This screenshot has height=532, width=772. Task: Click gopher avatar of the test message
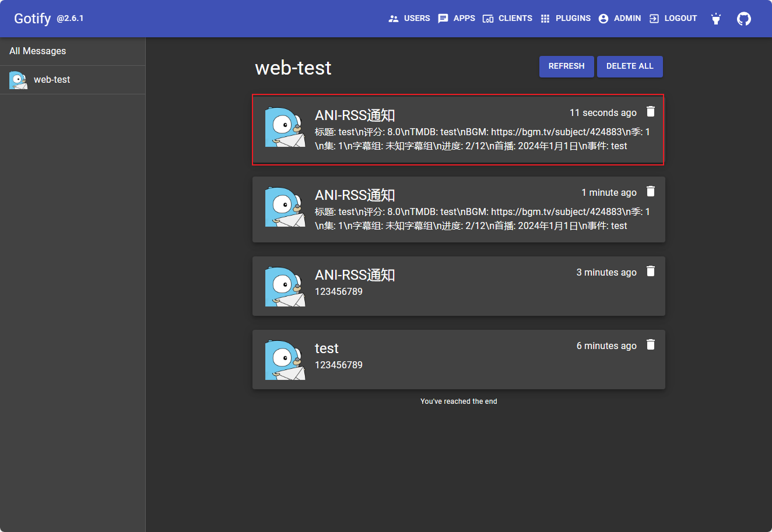(x=285, y=360)
